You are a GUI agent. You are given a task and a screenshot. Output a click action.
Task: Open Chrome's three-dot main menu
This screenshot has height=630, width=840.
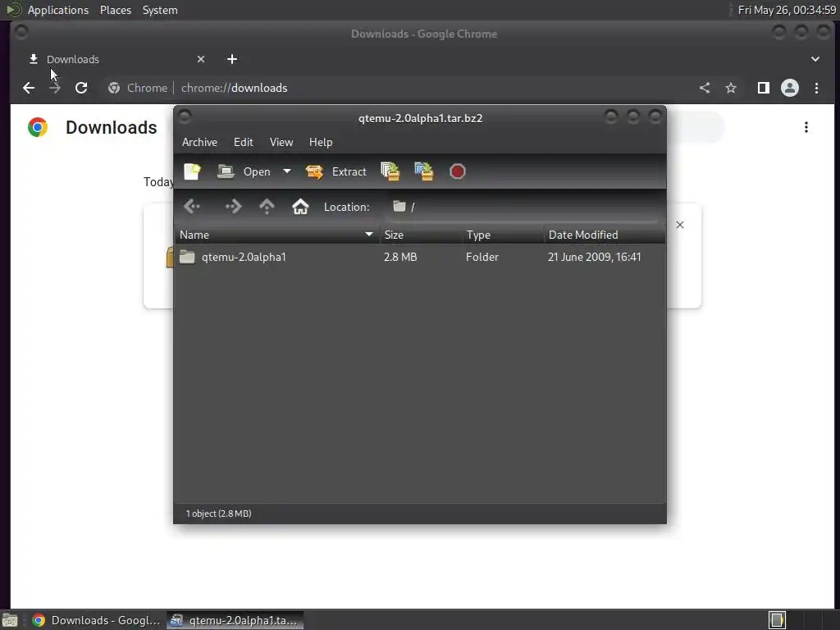[816, 88]
